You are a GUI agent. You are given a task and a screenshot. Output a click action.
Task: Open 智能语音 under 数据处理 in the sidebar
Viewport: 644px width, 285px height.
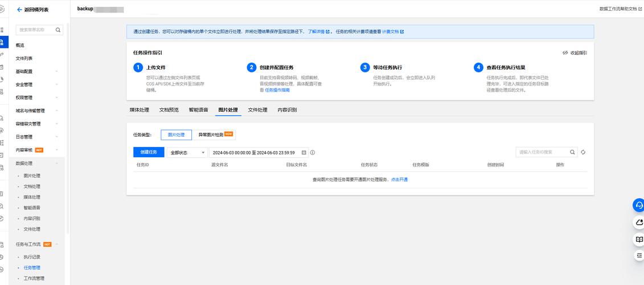32,207
